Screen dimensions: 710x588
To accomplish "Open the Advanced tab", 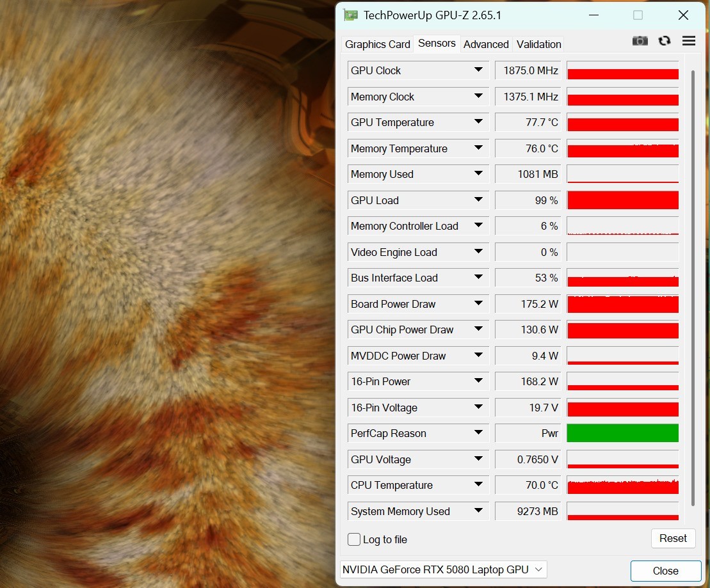I will 486,44.
